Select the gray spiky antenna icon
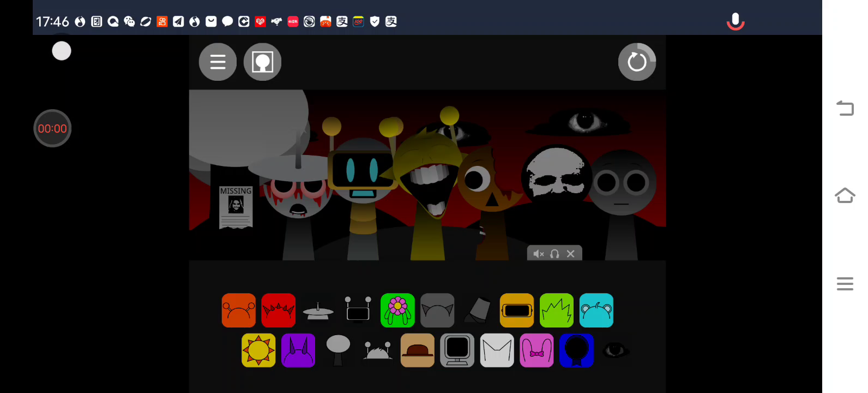Image resolution: width=868 pixels, height=393 pixels. pos(378,350)
